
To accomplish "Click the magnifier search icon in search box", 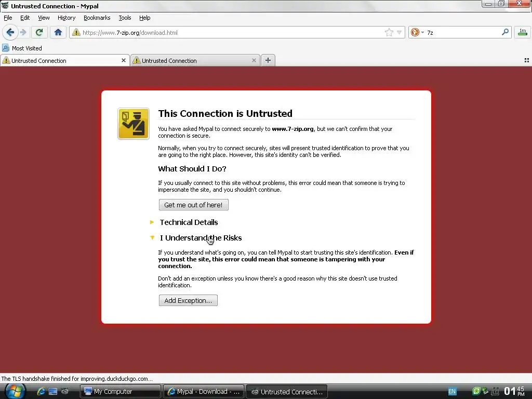I will (x=505, y=32).
